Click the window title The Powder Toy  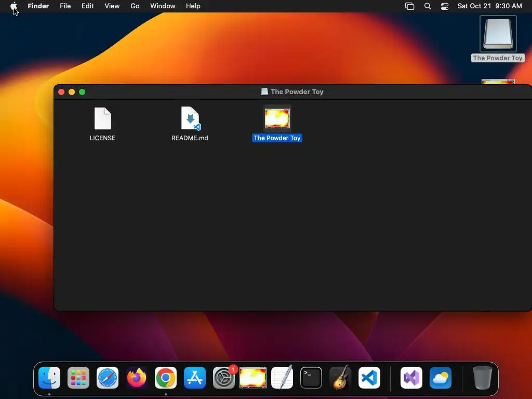[x=297, y=91]
